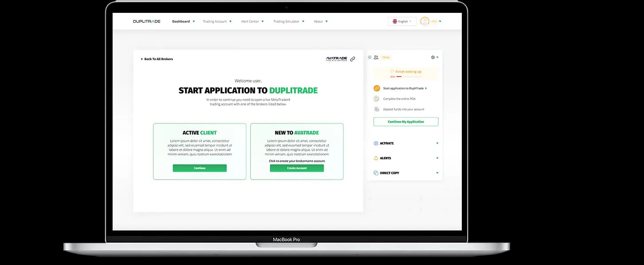Click the UK flag icon
The width and height of the screenshot is (644, 265).
(x=394, y=21)
